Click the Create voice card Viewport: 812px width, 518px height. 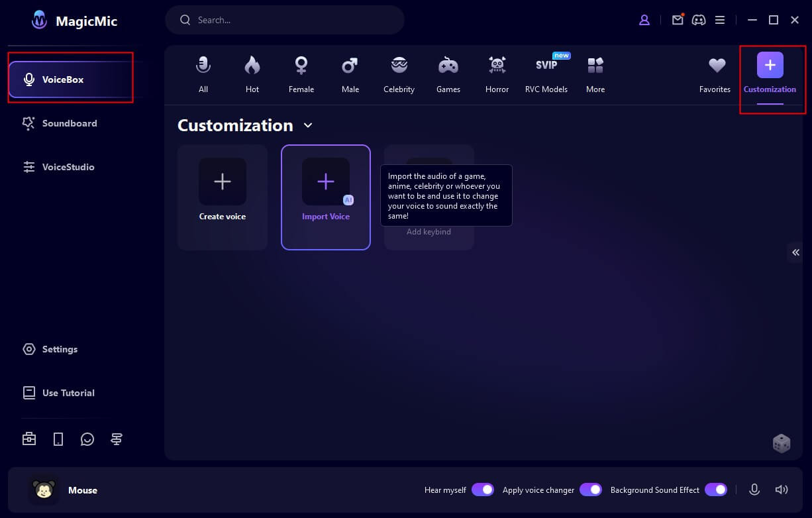coord(223,197)
